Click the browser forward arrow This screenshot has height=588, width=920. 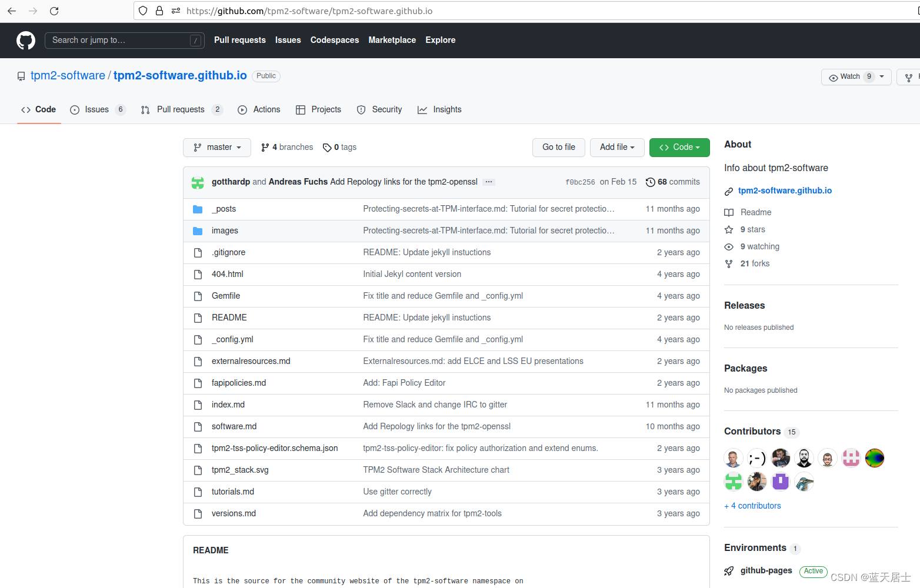(x=33, y=11)
